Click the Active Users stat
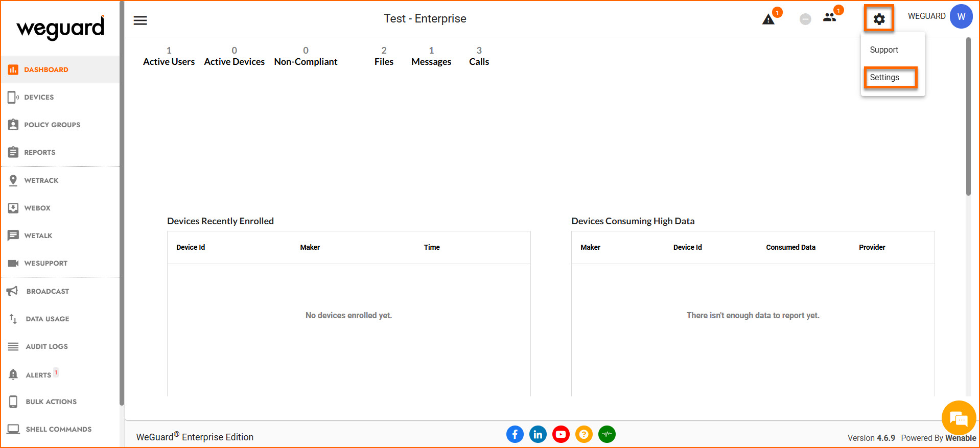980x448 pixels. click(169, 56)
